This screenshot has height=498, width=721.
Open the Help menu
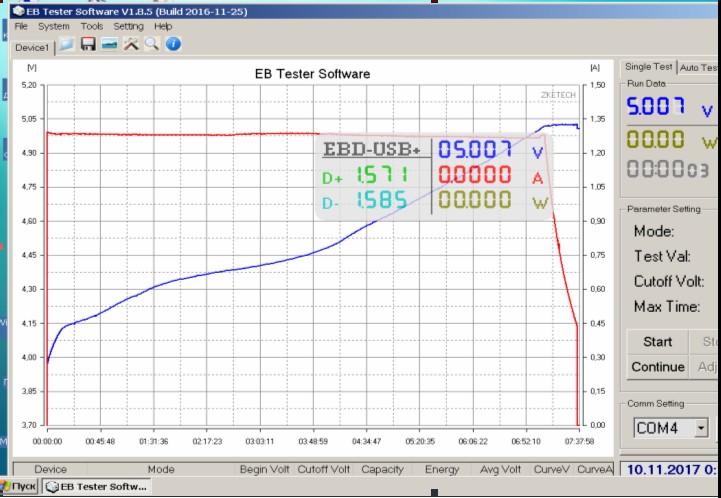[163, 26]
